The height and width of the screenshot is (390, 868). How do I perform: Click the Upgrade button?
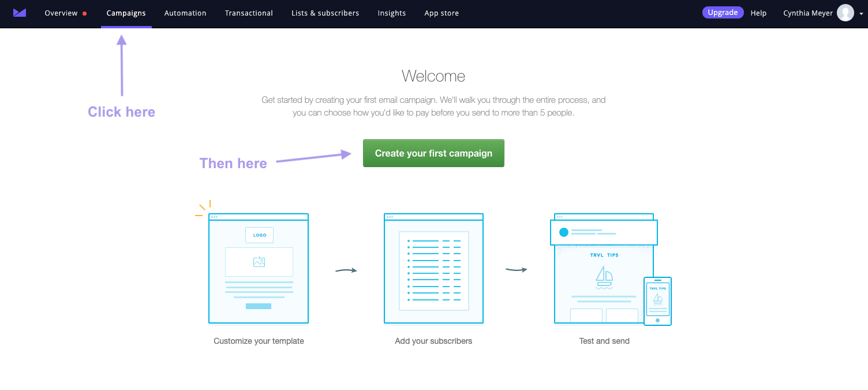[723, 12]
